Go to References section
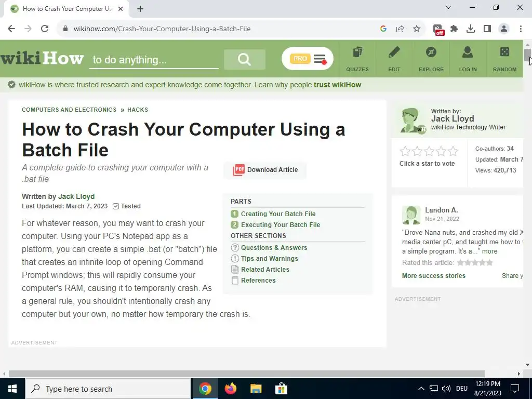 [x=258, y=280]
